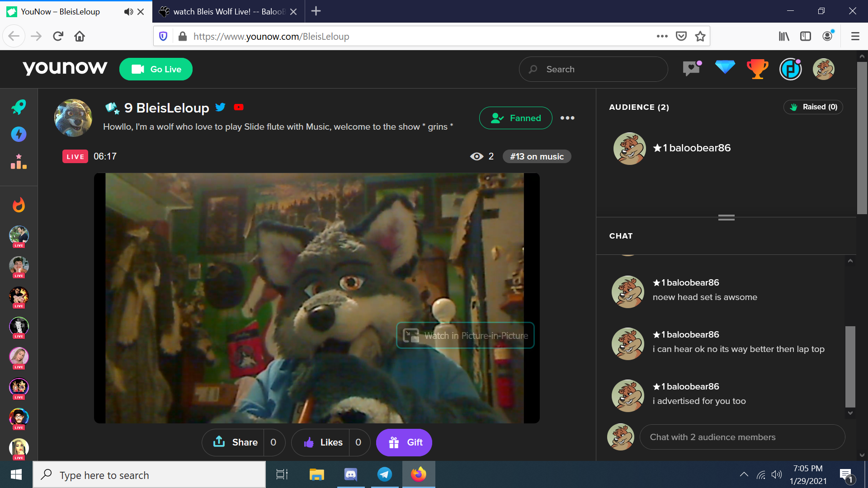Click the BleisLeloup broadcaster name
This screenshot has width=868, height=488.
[172, 108]
